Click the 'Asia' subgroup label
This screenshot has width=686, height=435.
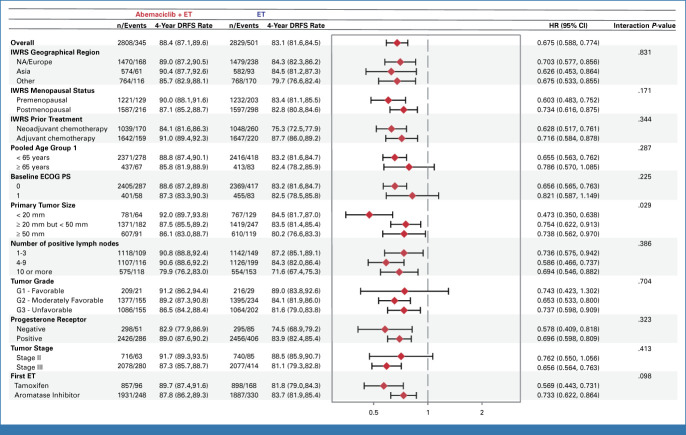pos(23,71)
